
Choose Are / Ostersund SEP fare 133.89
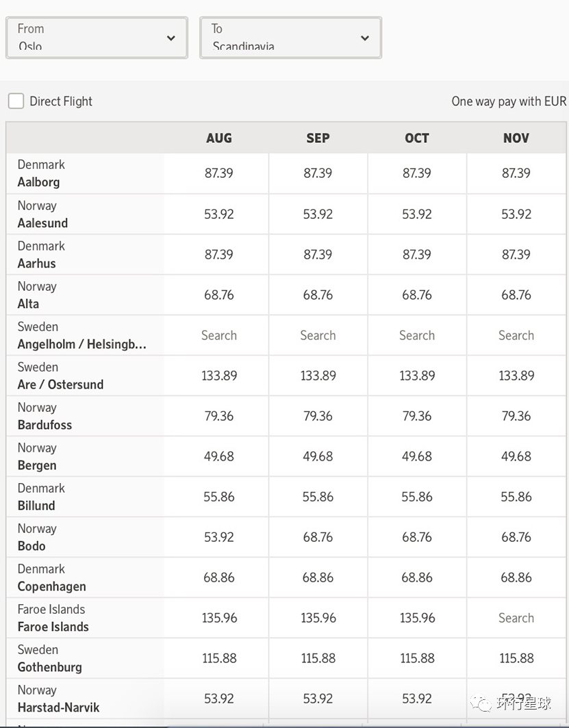[x=318, y=376]
